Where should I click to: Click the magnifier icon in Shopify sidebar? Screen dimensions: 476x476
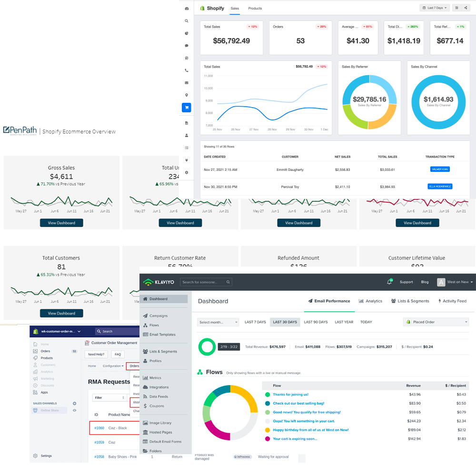187,21
